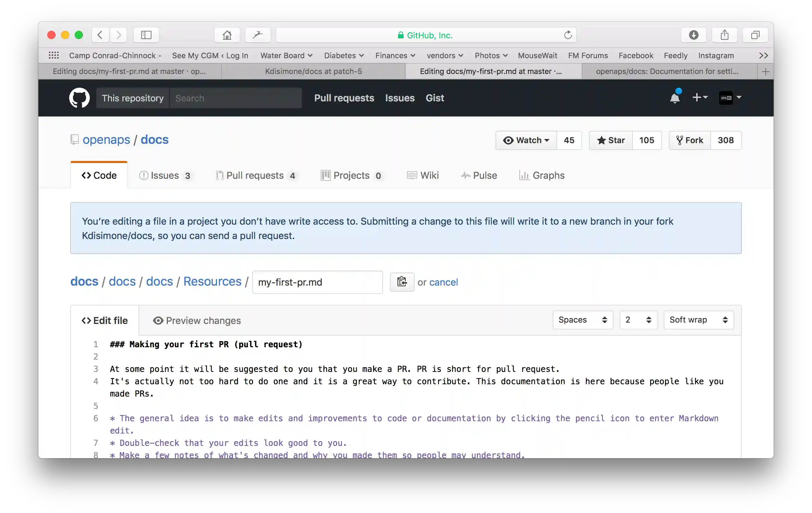Open the Safari downloads icon
The height and width of the screenshot is (513, 812).
pos(693,35)
